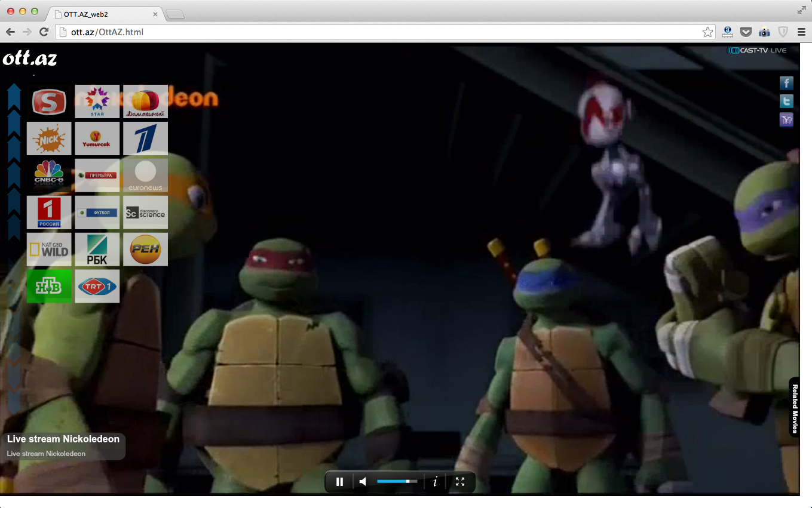812x508 pixels.
Task: Close the OTT.AZ_web2 tab
Action: pyautogui.click(x=155, y=14)
